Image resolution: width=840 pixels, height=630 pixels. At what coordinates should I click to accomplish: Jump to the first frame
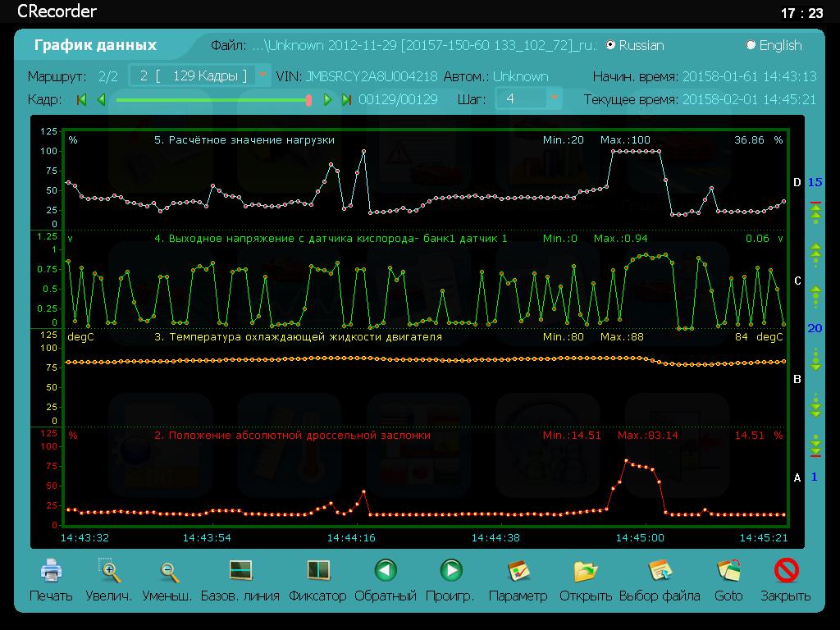81,99
